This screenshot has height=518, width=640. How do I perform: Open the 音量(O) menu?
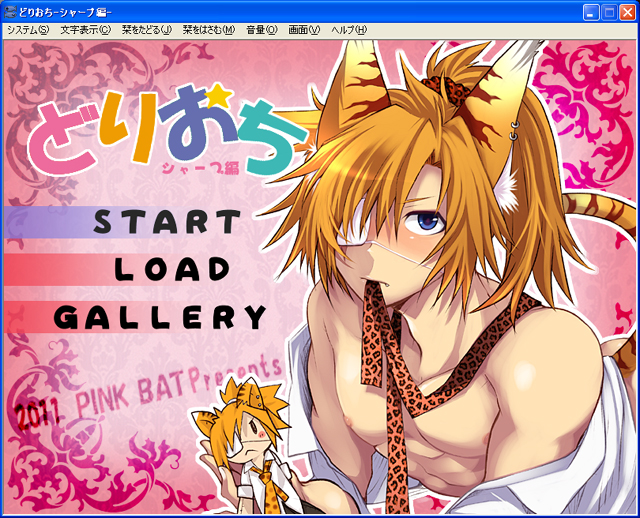[262, 30]
